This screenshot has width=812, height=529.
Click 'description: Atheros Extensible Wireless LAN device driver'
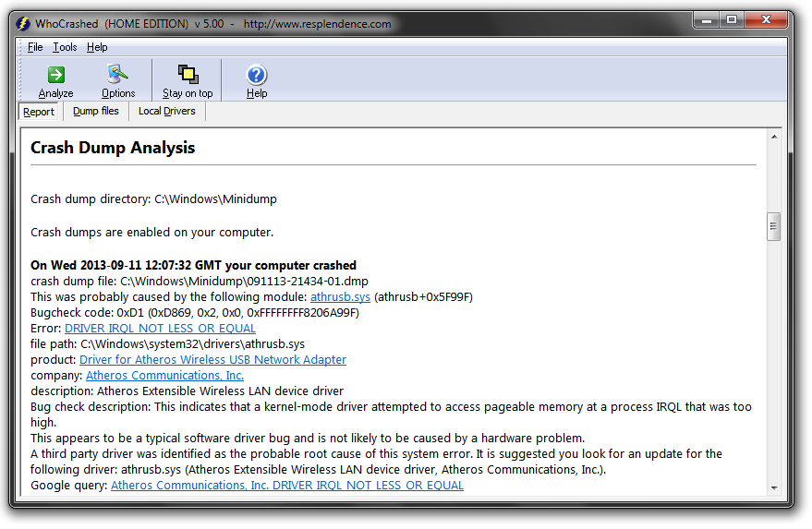pos(187,391)
